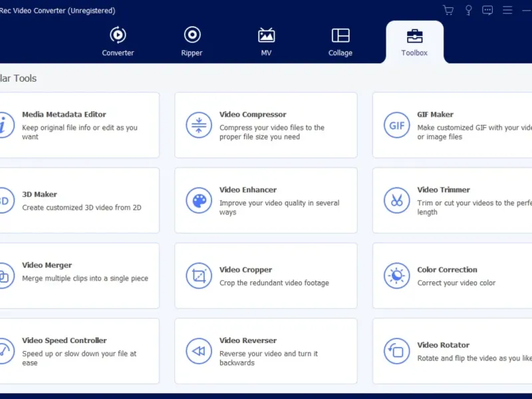532x399 pixels.
Task: Click 'Make customized GIF' description
Action: click(x=474, y=132)
